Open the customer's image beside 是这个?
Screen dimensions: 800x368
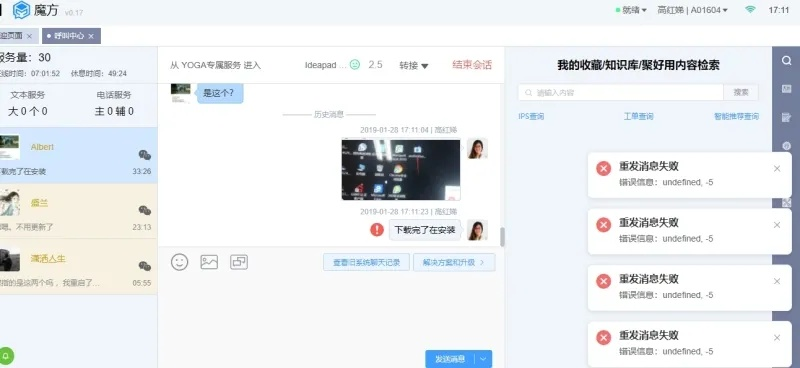181,93
